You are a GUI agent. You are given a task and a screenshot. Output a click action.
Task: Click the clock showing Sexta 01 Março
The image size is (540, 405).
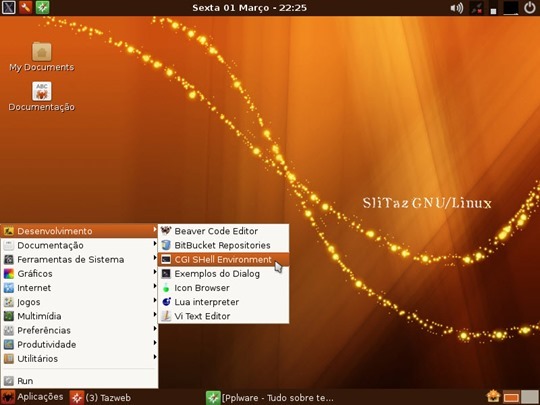(x=249, y=8)
